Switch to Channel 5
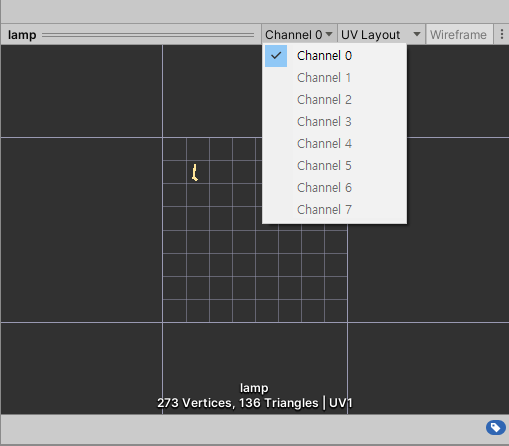Viewport: 509px width, 446px height. [x=334, y=166]
